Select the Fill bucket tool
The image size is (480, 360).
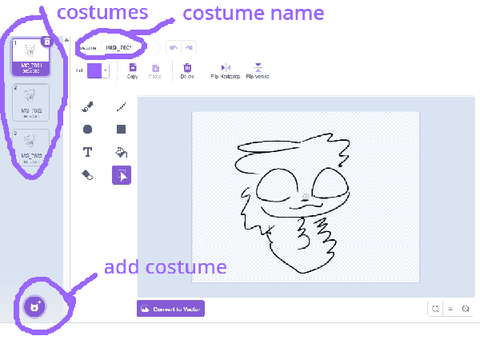pyautogui.click(x=121, y=152)
